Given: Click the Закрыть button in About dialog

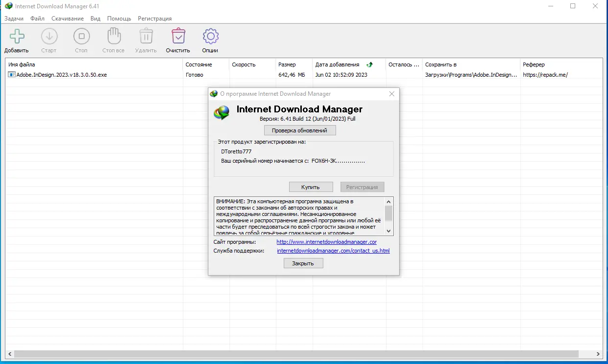Looking at the screenshot, I should (x=303, y=263).
